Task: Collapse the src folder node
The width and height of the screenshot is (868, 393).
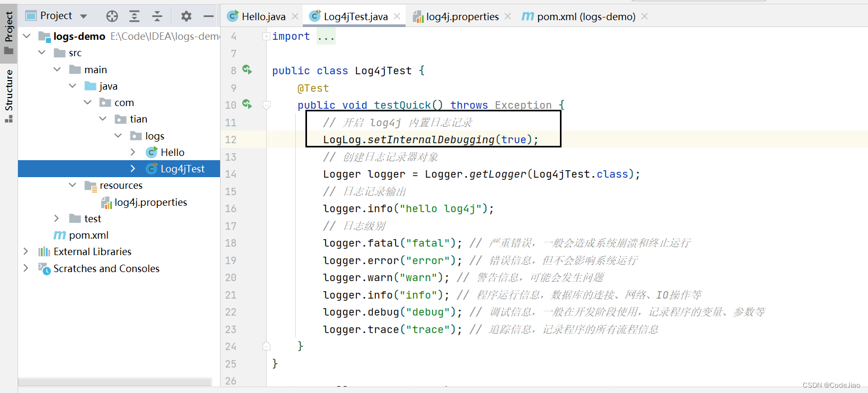Action: [42, 53]
